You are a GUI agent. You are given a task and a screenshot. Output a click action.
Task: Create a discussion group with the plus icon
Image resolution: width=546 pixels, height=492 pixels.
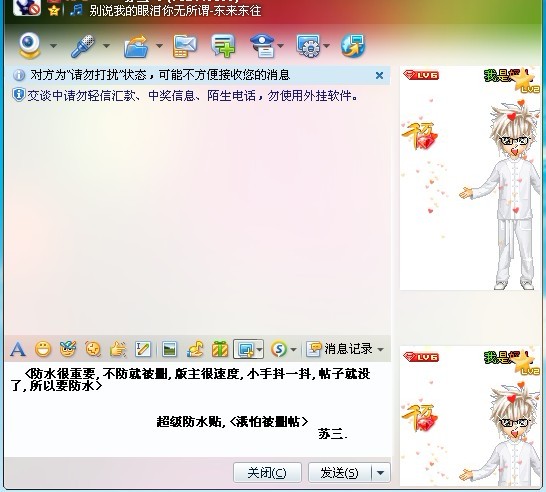coord(223,46)
